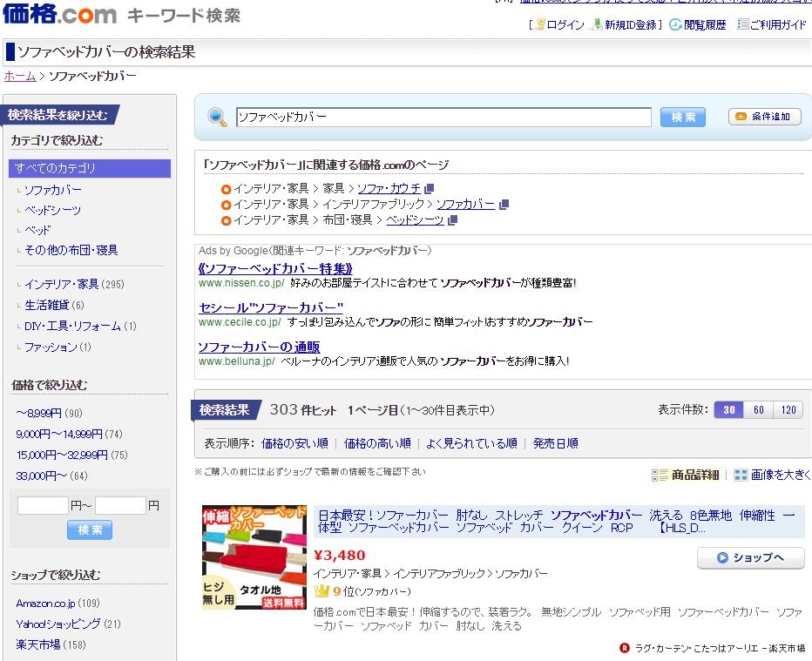Screen dimensions: 812x661
Task: Click the login key icon
Action: coord(540,24)
